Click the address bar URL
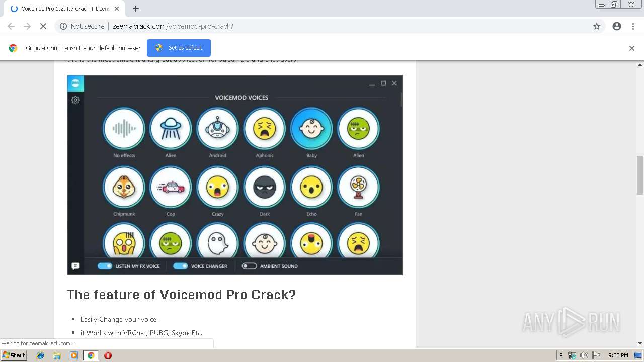The width and height of the screenshot is (644, 362). click(173, 26)
